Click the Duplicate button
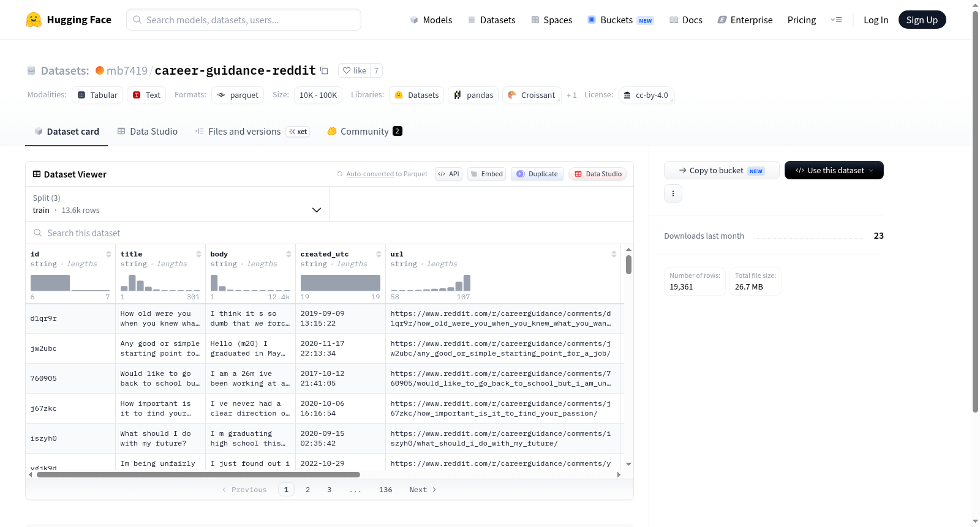980x527 pixels. point(537,174)
